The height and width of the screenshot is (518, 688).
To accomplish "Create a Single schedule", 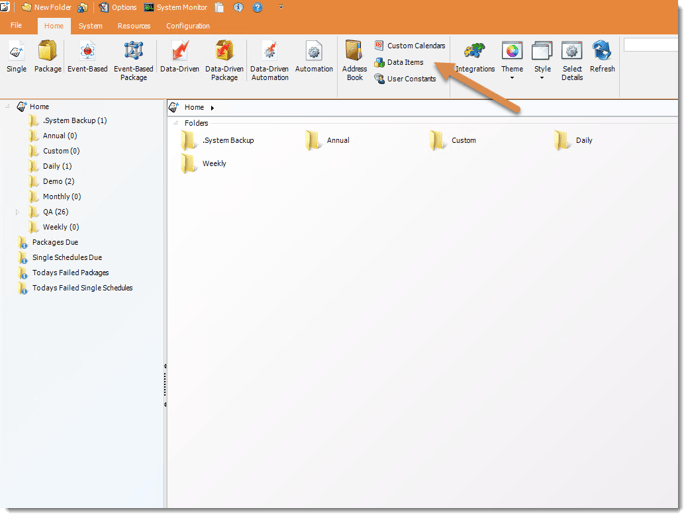I will pos(17,57).
